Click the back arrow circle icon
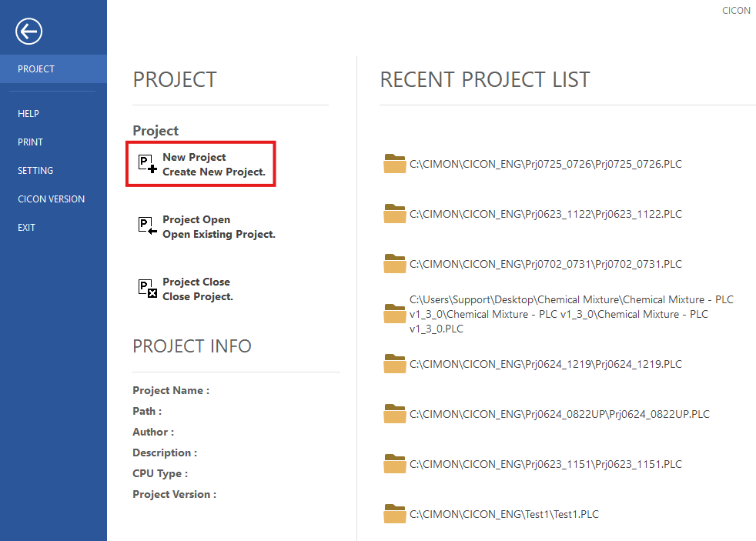Image resolution: width=756 pixels, height=541 pixels. point(29,31)
